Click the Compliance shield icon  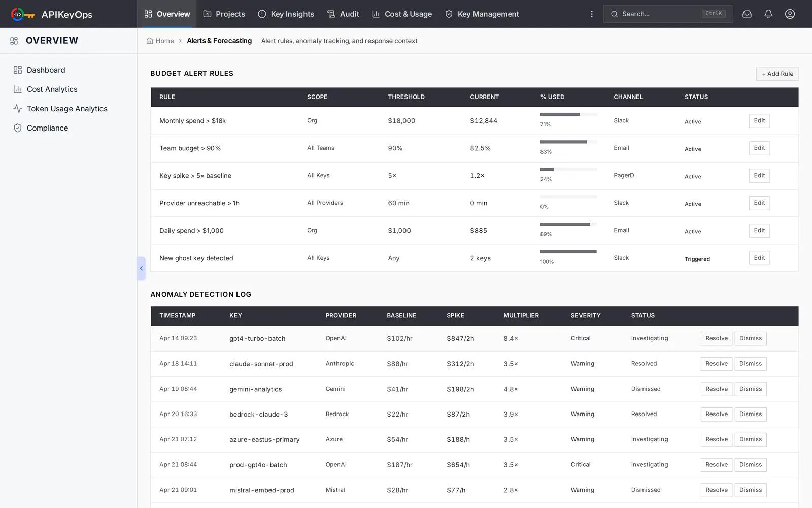18,128
